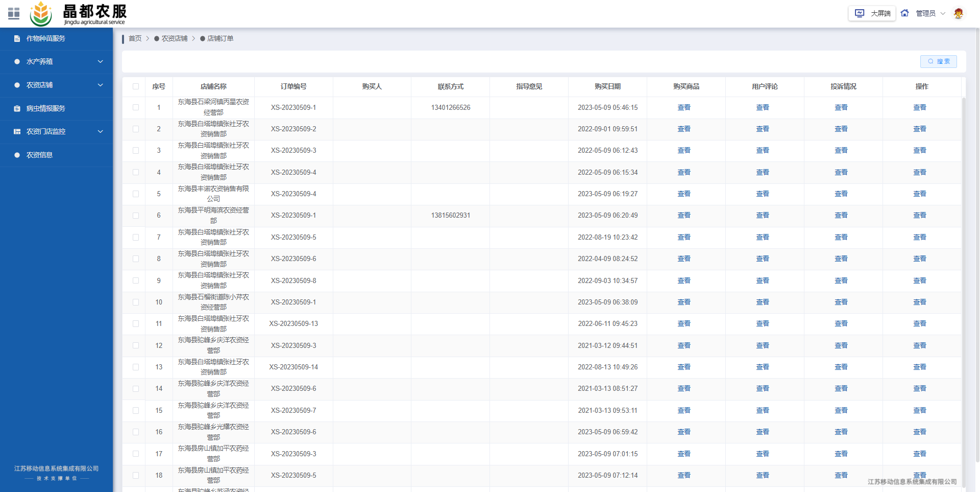Go to 首页 in the breadcrumb
This screenshot has height=492, width=980.
point(135,39)
